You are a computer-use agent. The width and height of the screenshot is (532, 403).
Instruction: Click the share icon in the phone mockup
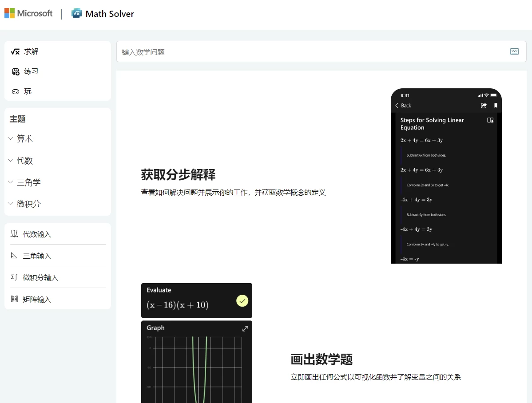tap(484, 106)
